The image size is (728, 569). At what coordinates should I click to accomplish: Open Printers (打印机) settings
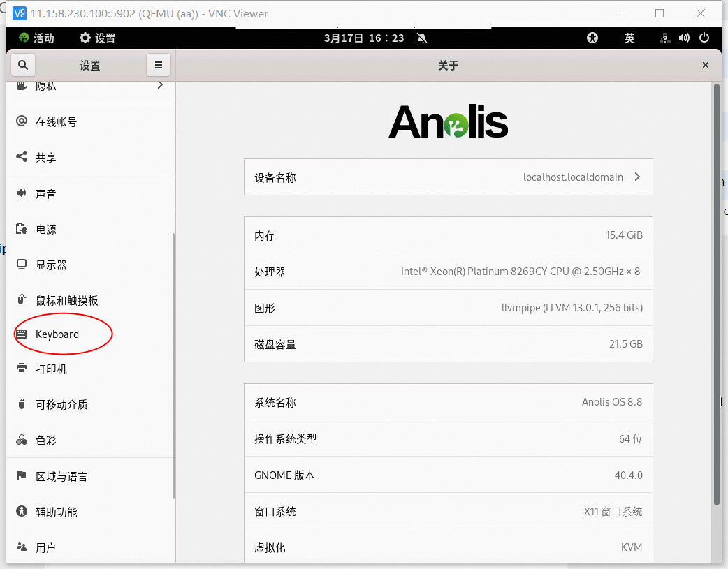[x=51, y=369]
